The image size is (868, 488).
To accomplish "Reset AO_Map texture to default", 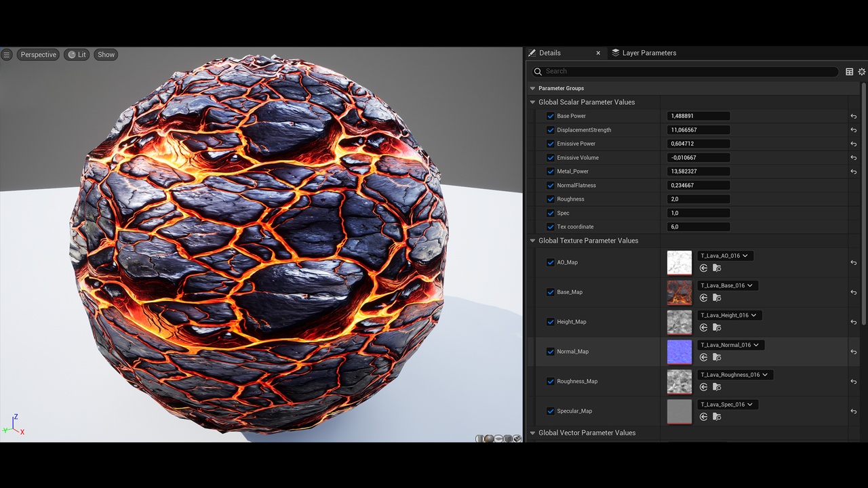I will point(853,262).
